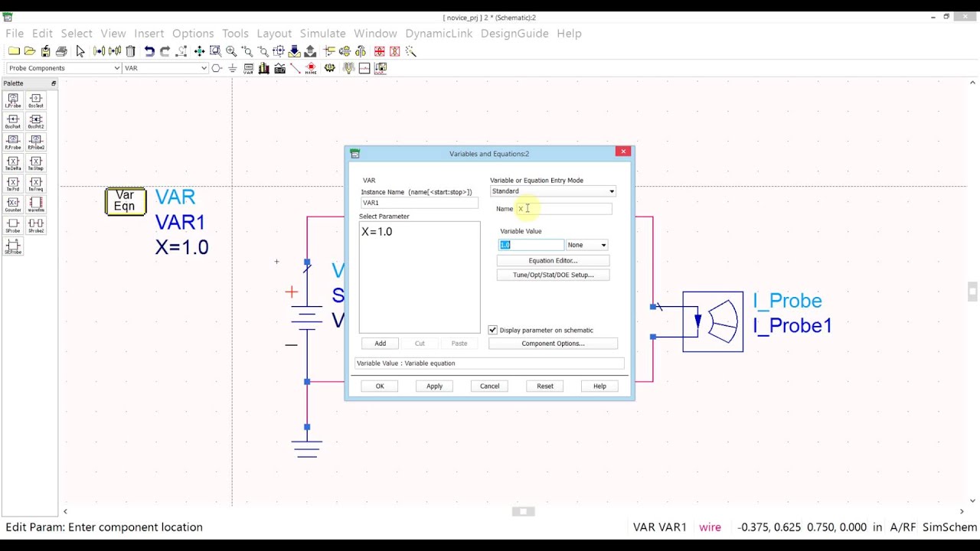Select X=1.0 in the parameter list
This screenshot has width=980, height=551.
377,232
